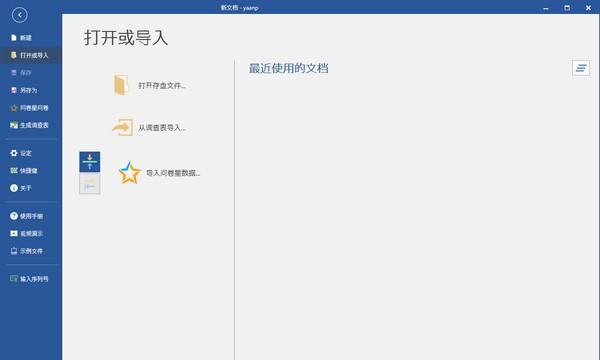
Task: Click the 打开或导入 page title
Action: 126,37
